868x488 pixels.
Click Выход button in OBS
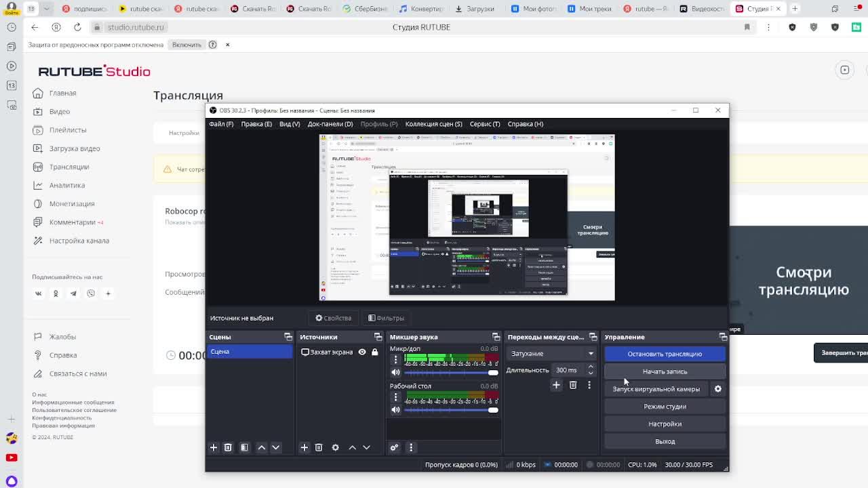(x=665, y=441)
